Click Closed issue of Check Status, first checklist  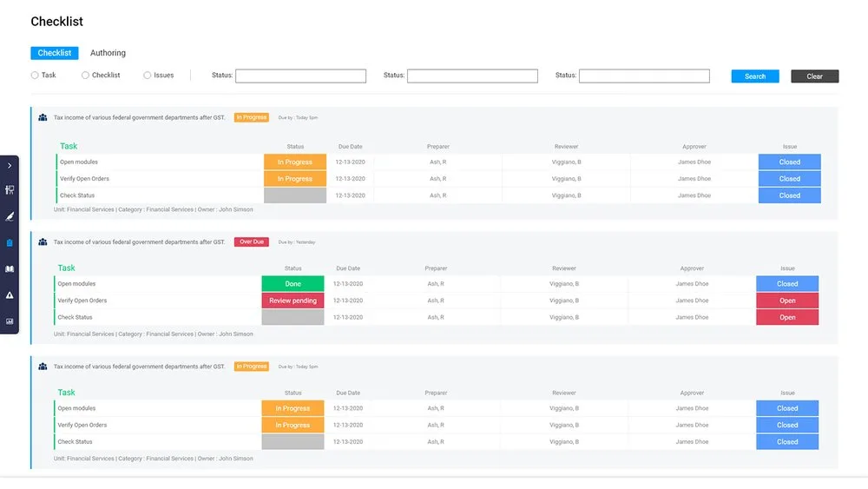coord(789,195)
